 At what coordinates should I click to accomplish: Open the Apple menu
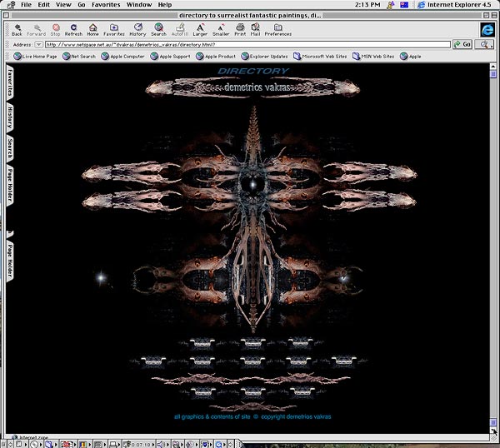(x=11, y=5)
